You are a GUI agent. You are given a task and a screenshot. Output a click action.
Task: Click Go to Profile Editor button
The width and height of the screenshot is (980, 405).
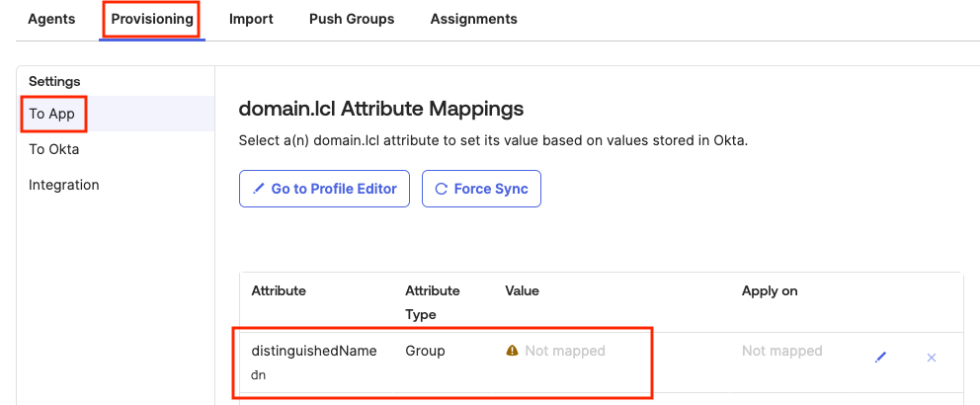click(324, 189)
